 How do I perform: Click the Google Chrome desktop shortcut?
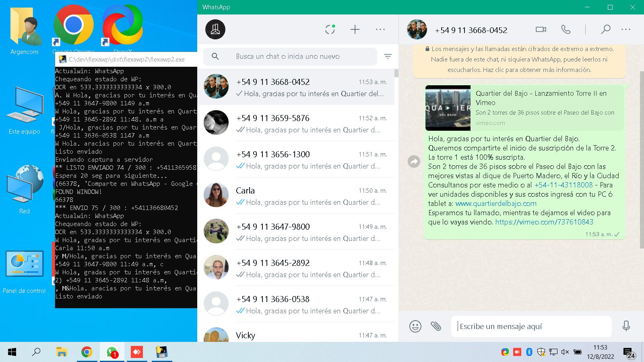73,29
